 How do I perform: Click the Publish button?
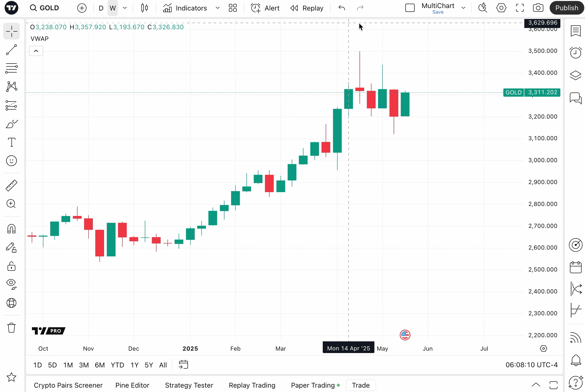[566, 8]
